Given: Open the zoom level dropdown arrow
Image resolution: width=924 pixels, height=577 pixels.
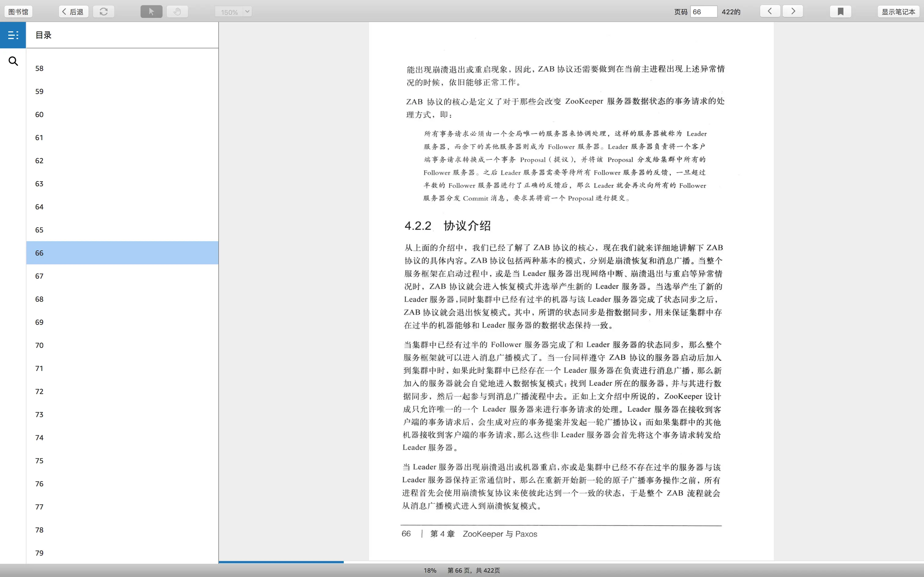Looking at the screenshot, I should (x=247, y=12).
